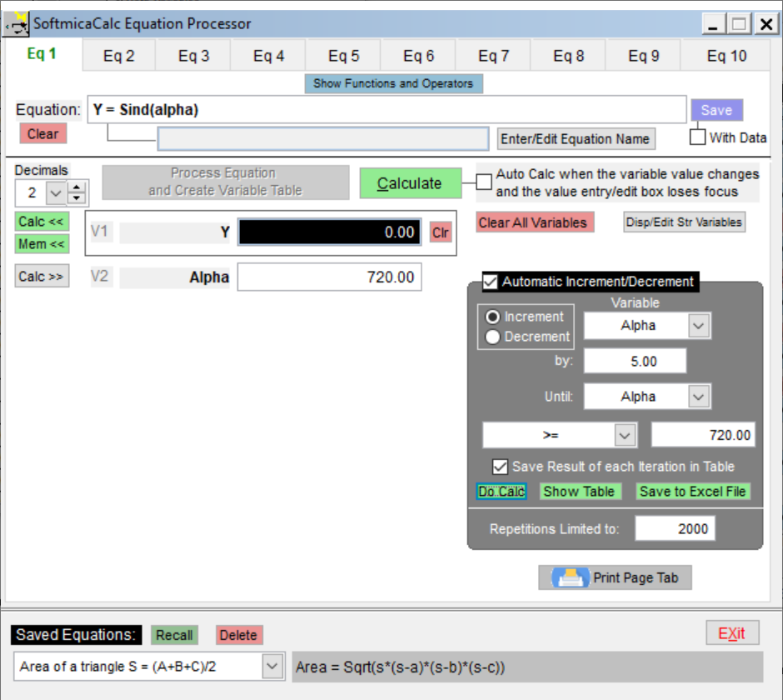Expand the Saved Equations dropdown list
The width and height of the screenshot is (783, 700).
tap(272, 667)
